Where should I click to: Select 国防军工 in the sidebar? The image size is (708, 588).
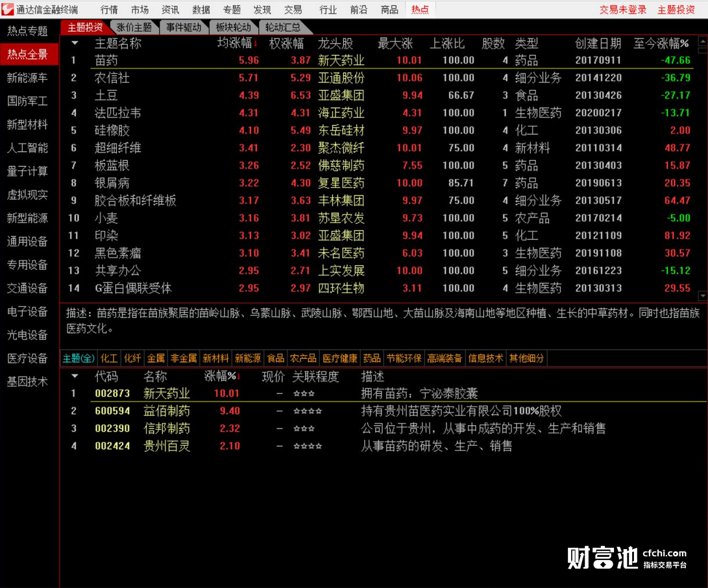click(27, 101)
